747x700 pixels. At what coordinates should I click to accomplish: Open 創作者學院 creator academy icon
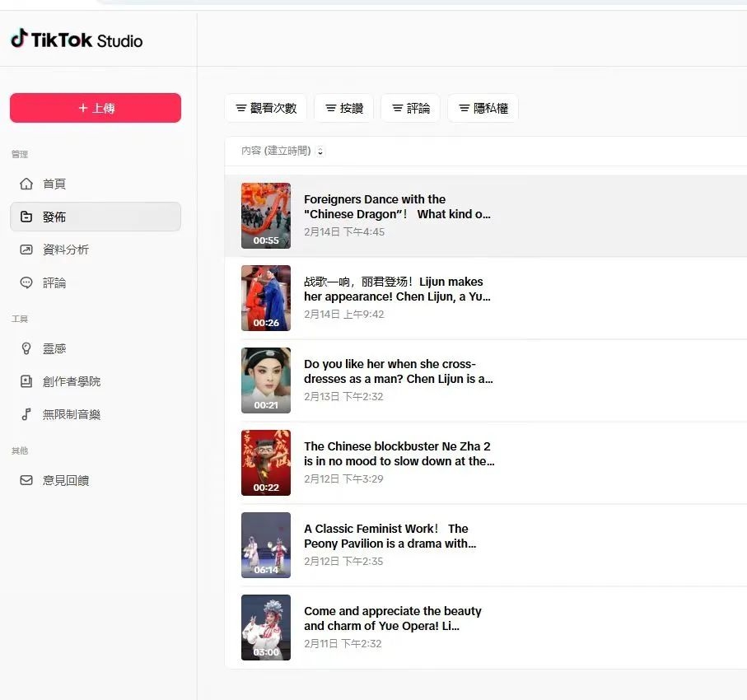[x=26, y=381]
